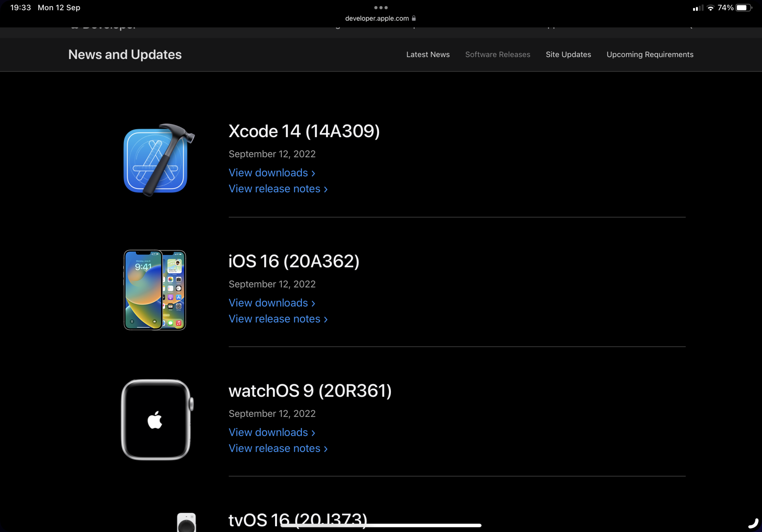View release notes for iOS 16

(x=278, y=319)
